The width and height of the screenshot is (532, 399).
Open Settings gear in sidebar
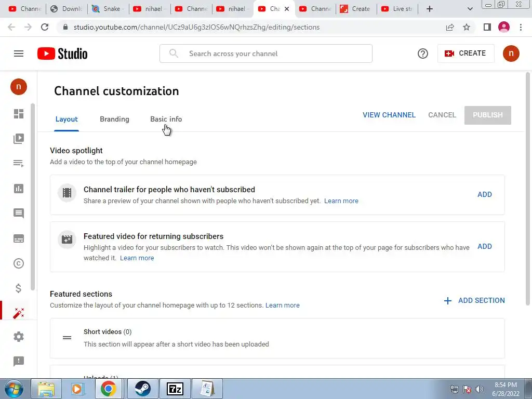tap(19, 337)
